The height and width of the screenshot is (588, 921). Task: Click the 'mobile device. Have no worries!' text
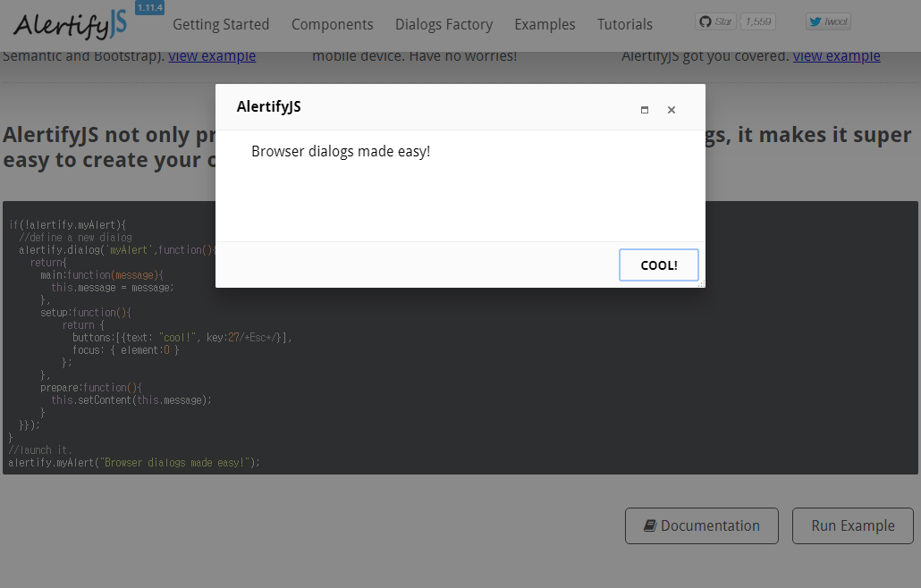pyautogui.click(x=415, y=56)
